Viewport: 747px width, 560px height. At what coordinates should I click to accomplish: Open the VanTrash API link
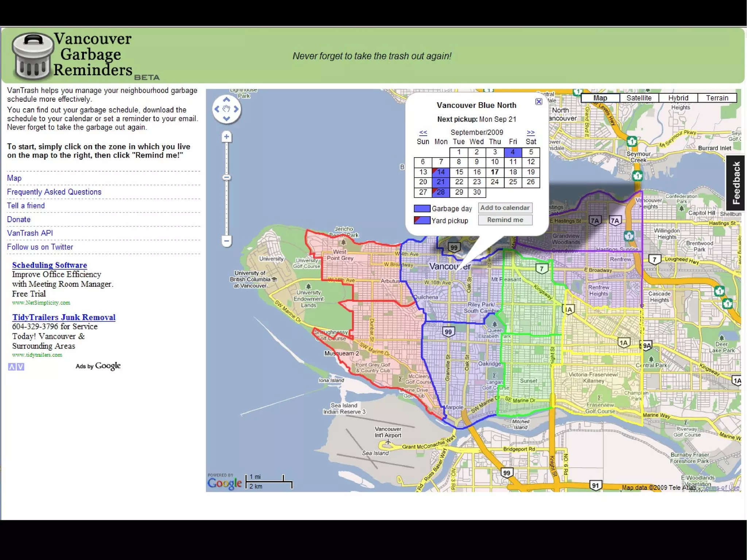coord(30,233)
